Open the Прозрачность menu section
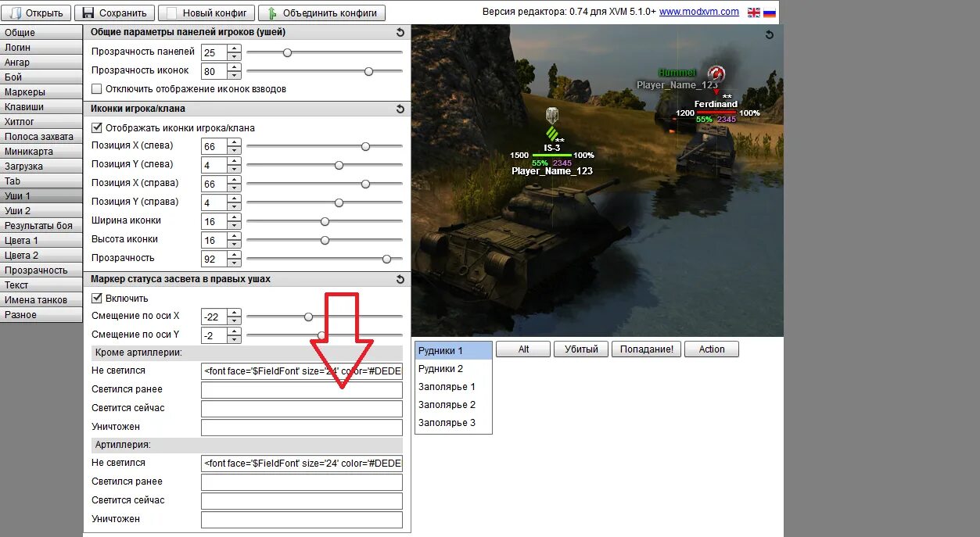This screenshot has height=537, width=980. point(41,270)
